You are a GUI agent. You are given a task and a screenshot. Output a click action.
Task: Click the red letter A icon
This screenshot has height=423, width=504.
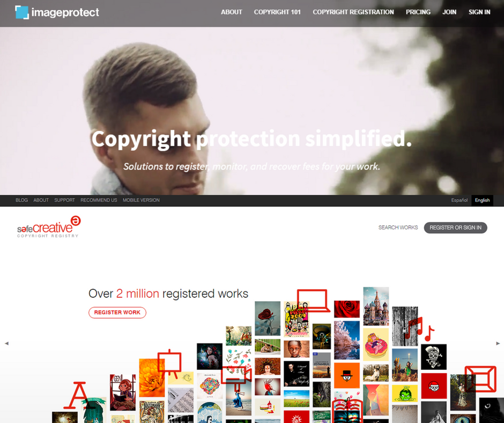(77, 395)
